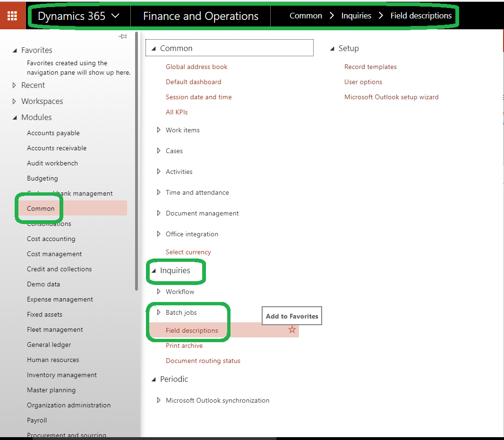Image resolution: width=504 pixels, height=440 pixels.
Task: Star Field descriptions as a favorite
Action: (292, 330)
